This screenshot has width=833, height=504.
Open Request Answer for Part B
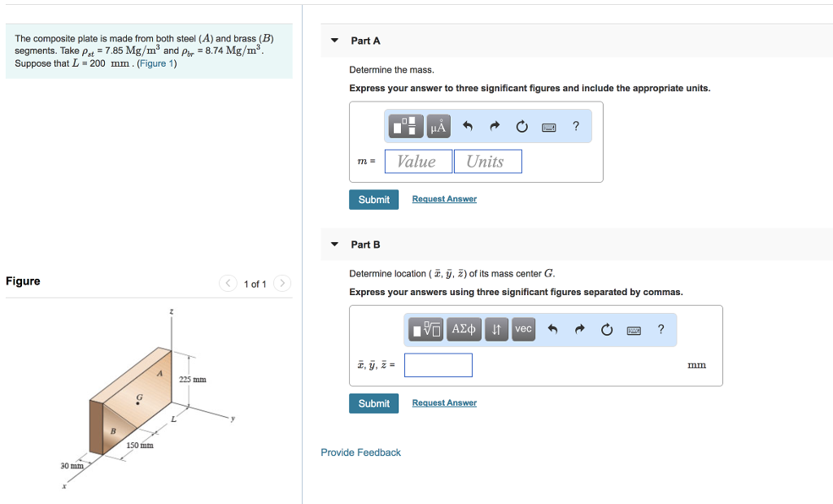point(444,402)
